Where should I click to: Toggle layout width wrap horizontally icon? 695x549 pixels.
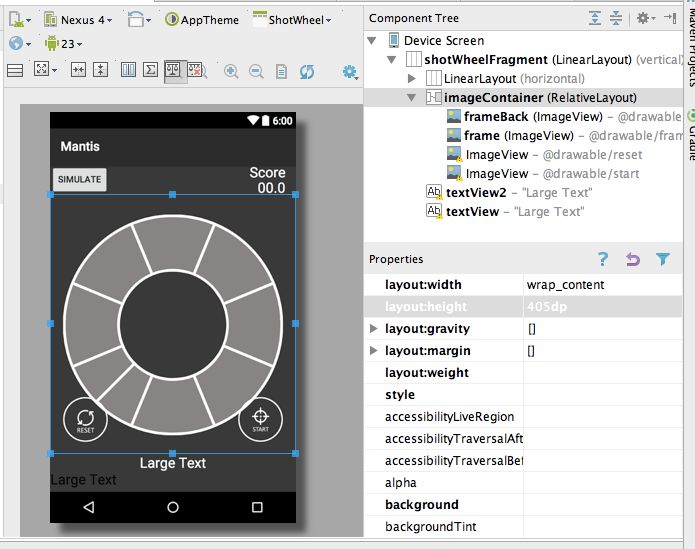coord(78,70)
